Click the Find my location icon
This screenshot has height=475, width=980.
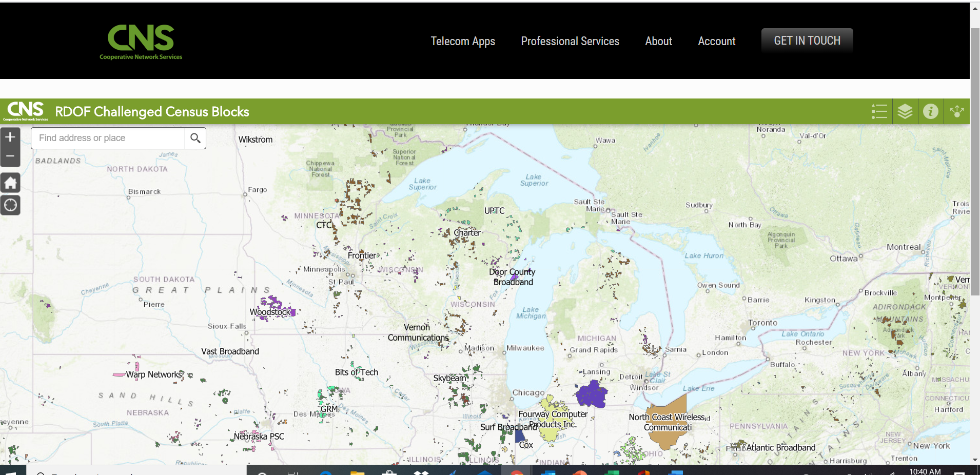tap(10, 205)
